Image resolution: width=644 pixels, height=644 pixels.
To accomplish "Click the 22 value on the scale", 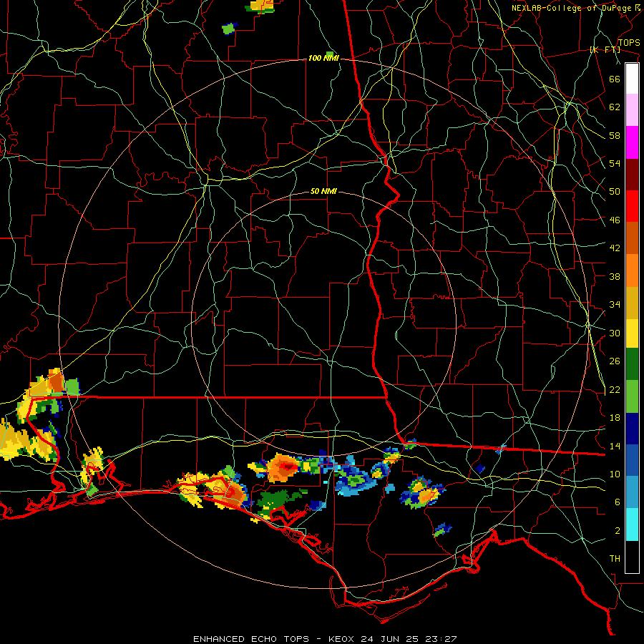I will (615, 389).
